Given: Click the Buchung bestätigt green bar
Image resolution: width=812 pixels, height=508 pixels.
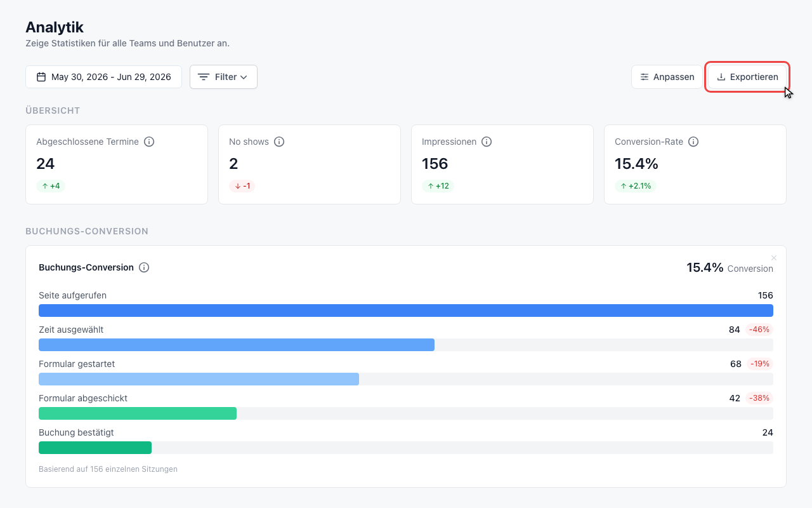Looking at the screenshot, I should coord(95,448).
